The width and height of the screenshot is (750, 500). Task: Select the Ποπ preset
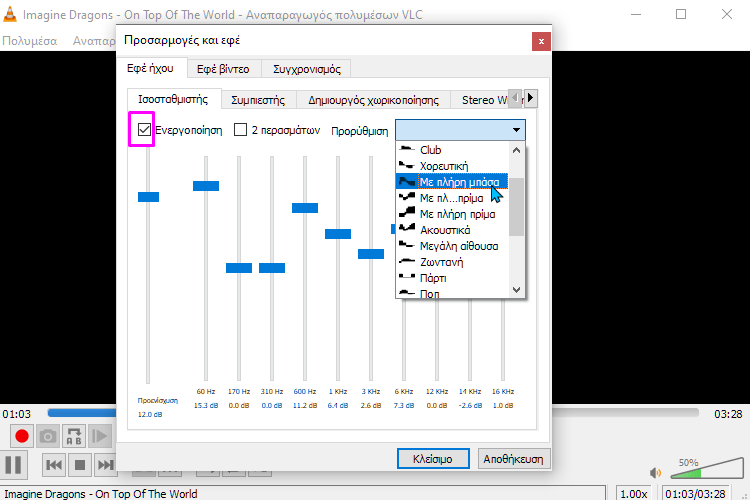[452, 293]
